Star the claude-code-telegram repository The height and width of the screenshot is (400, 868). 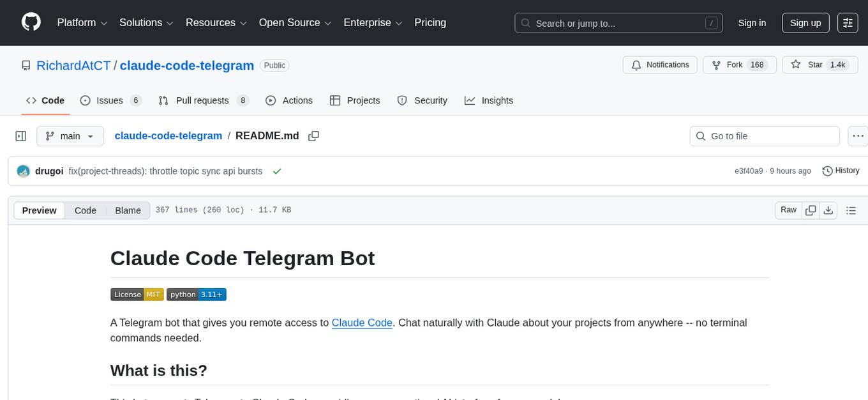(819, 65)
